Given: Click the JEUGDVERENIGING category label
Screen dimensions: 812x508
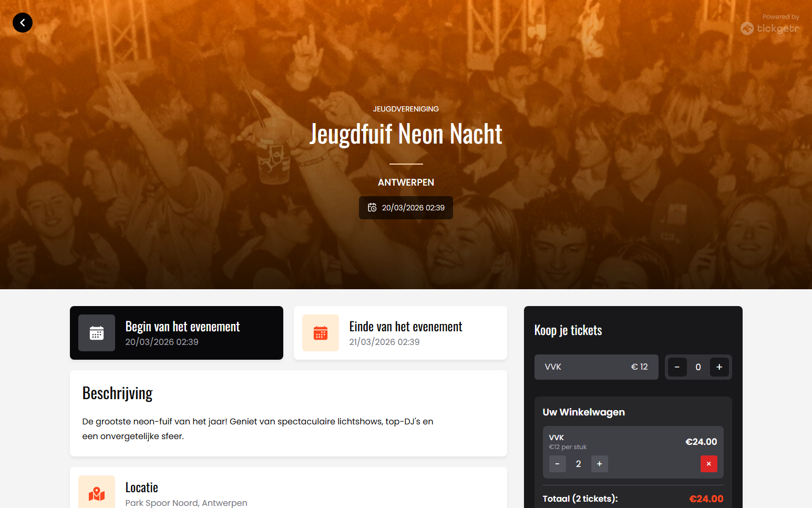Looking at the screenshot, I should click(406, 109).
